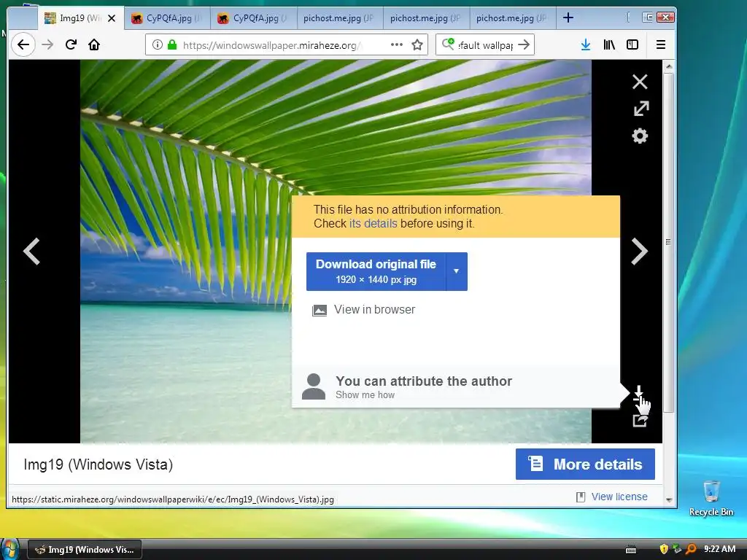This screenshot has height=560, width=747.
Task: Click Download original file button
Action: [x=376, y=271]
